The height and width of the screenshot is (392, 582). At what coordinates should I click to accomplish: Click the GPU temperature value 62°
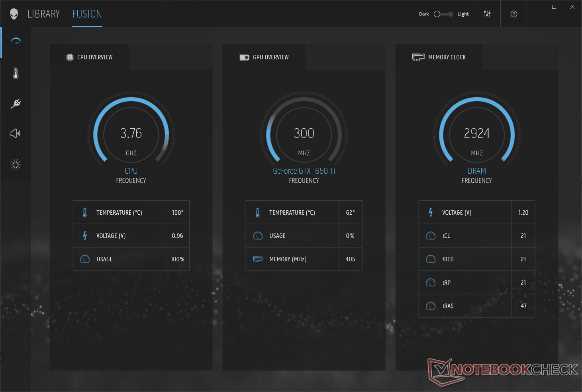[350, 213]
